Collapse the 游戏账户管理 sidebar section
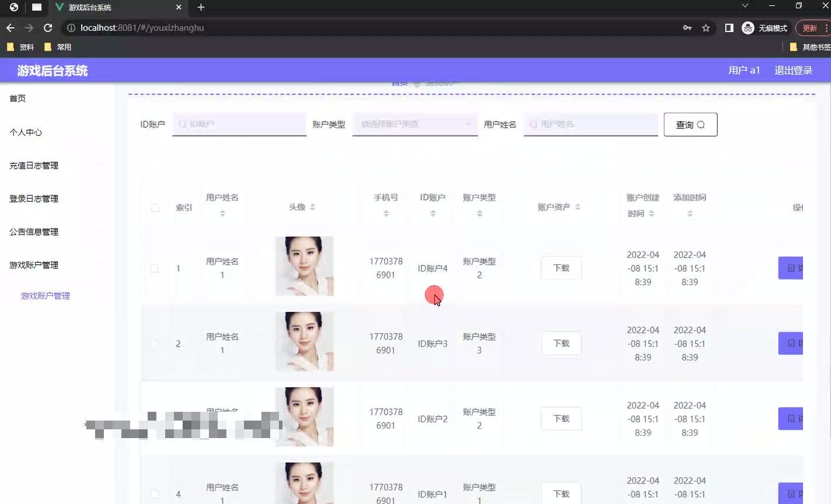The image size is (831, 504). [34, 264]
